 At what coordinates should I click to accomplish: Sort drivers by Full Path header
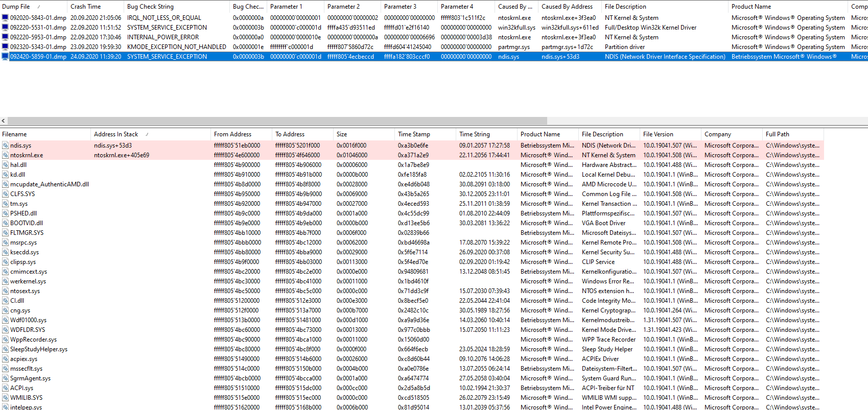point(793,134)
